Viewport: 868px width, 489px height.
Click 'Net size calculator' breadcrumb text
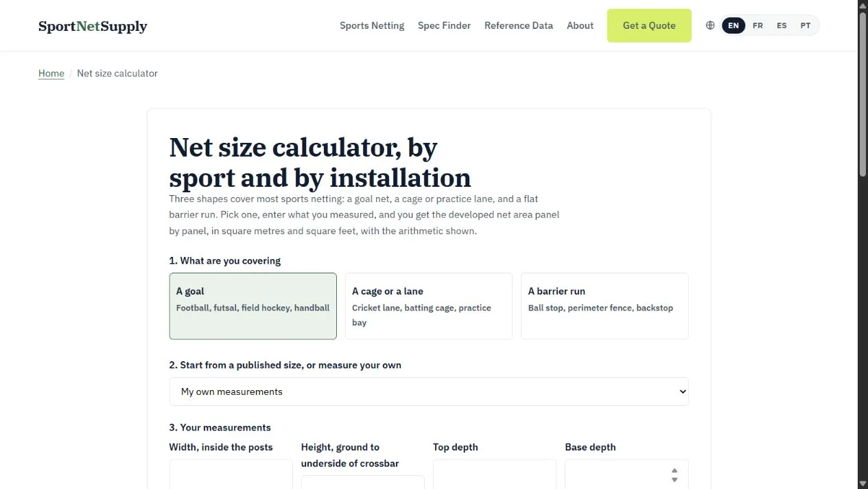[x=117, y=73]
